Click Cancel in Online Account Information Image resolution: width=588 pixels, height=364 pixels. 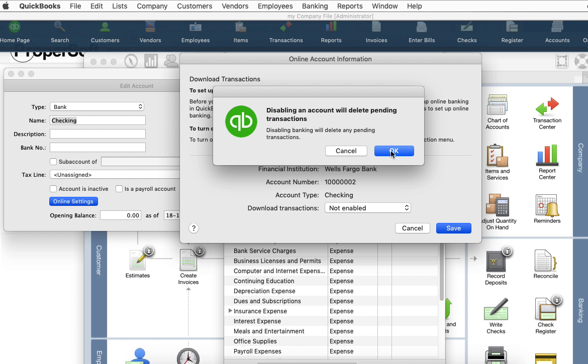click(x=412, y=228)
